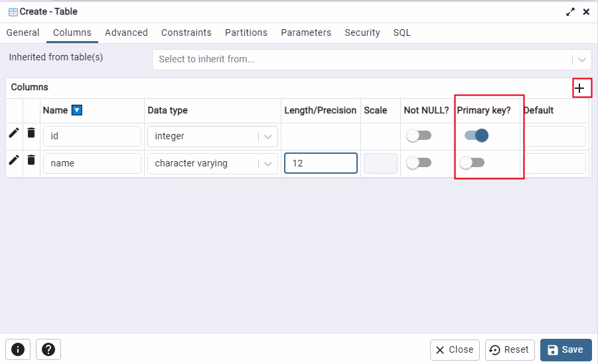Click Scale field for name row
598x364 pixels.
click(x=380, y=163)
